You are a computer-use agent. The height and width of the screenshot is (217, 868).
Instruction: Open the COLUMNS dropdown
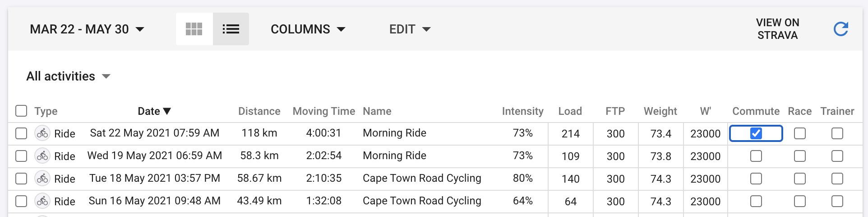pyautogui.click(x=308, y=29)
